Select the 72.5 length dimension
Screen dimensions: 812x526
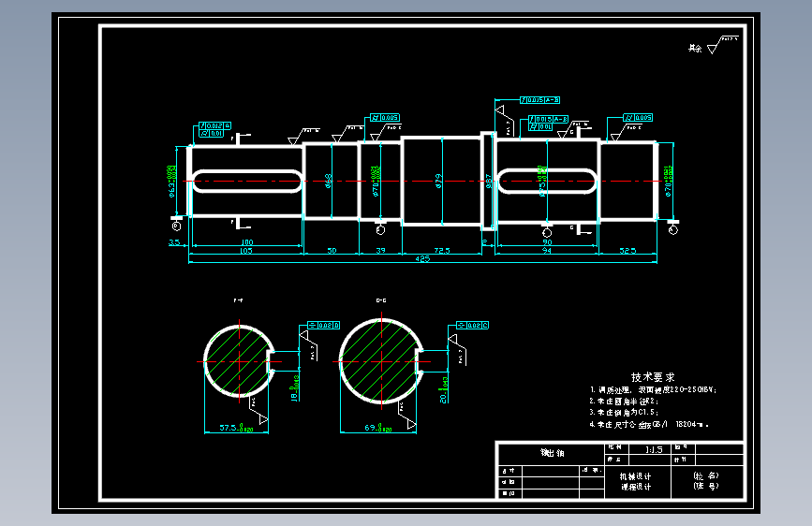click(442, 251)
